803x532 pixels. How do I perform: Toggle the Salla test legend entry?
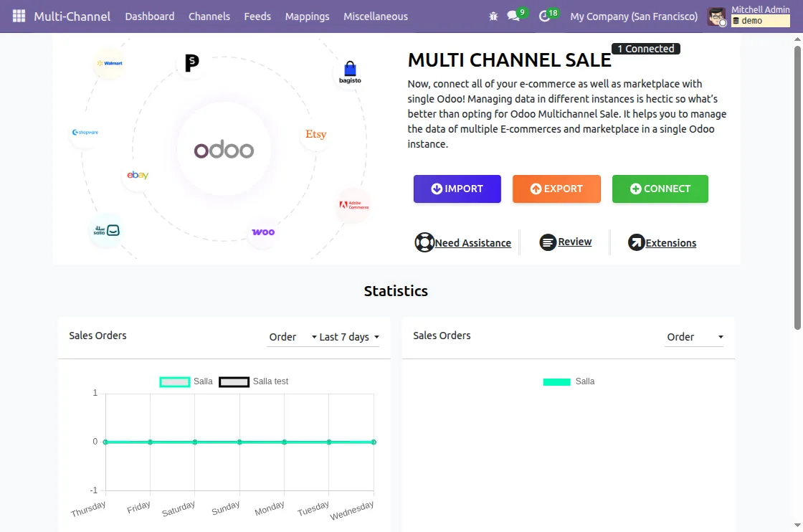pos(270,381)
